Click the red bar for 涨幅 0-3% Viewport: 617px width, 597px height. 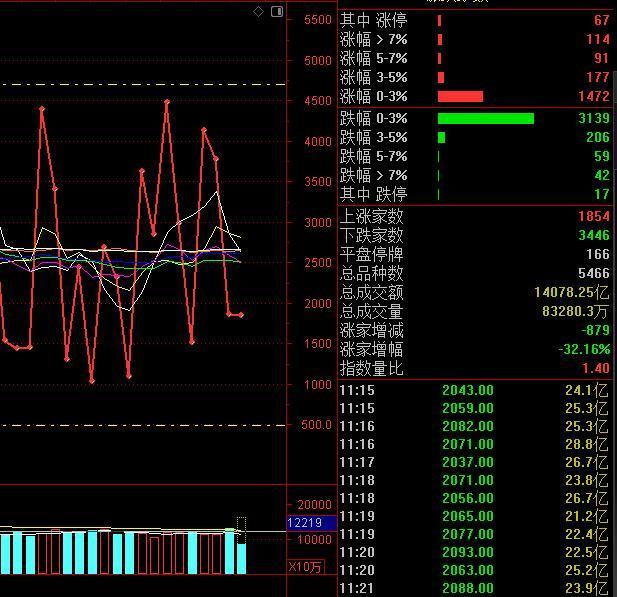pos(460,96)
